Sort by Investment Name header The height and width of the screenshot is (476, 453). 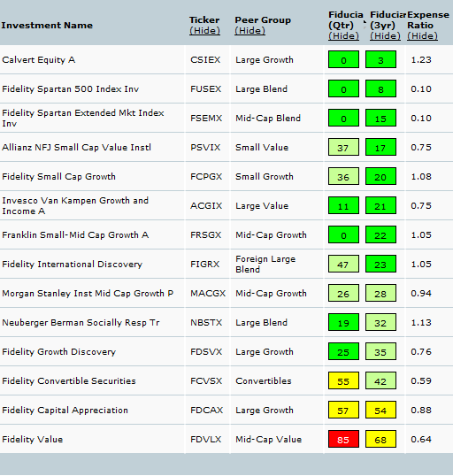point(47,25)
